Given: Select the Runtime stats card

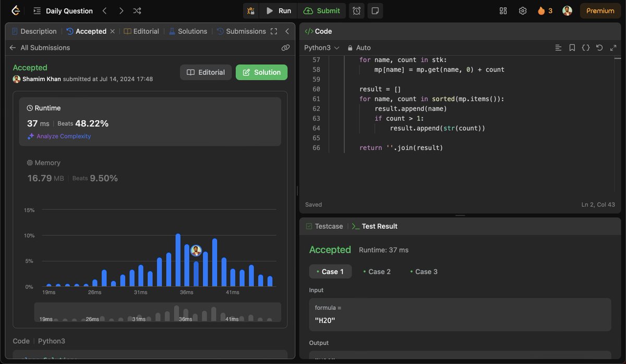Looking at the screenshot, I should point(150,122).
